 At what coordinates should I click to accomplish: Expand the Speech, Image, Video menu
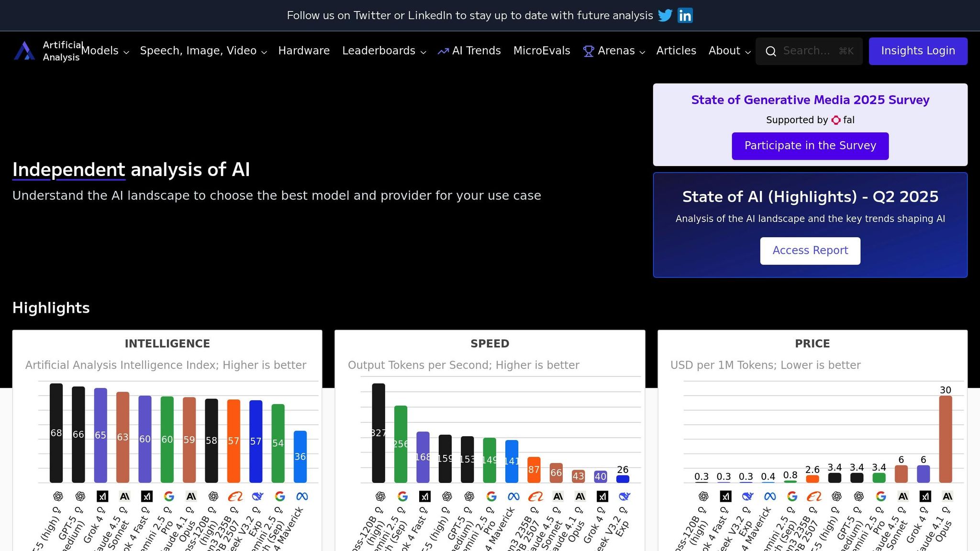pos(203,51)
